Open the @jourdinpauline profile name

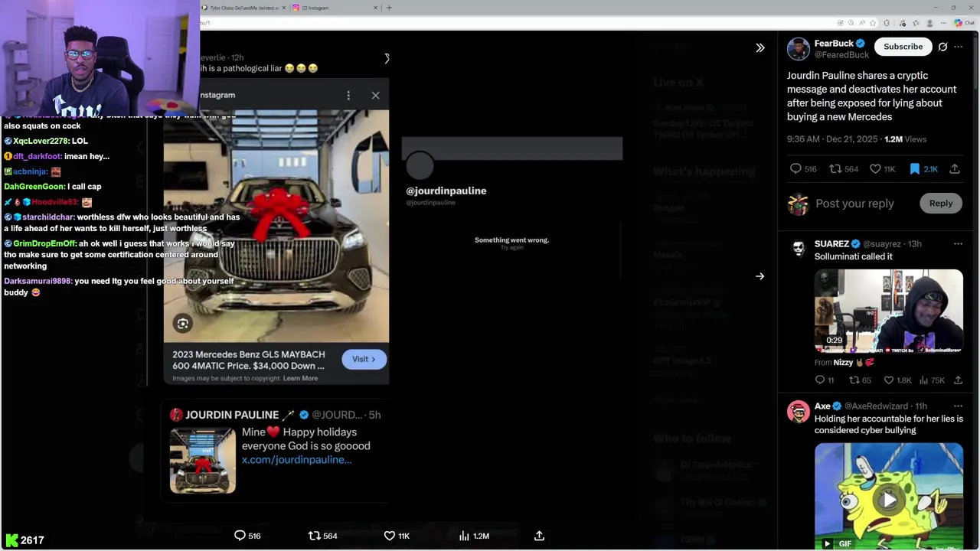tap(446, 191)
